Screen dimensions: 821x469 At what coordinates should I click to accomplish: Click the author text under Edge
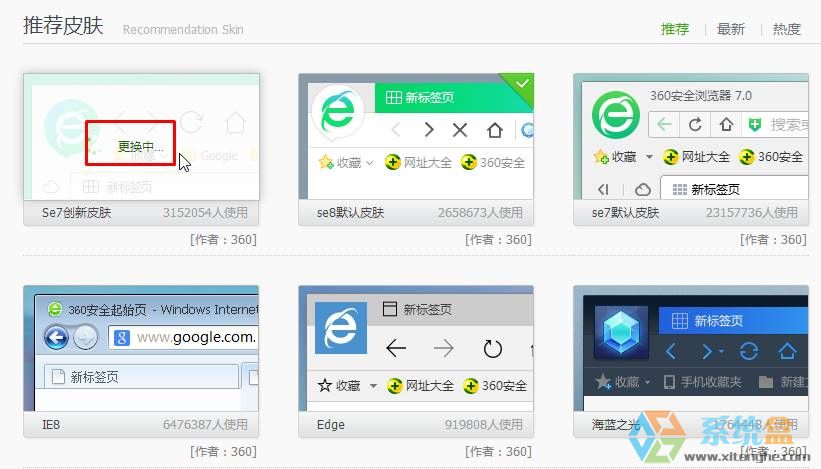click(498, 452)
